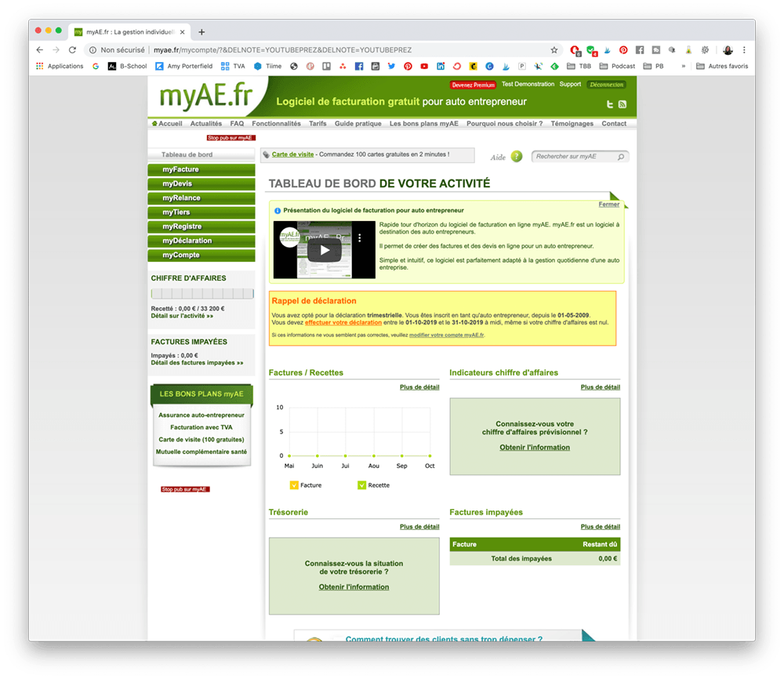Go back with the browser back arrow
The width and height of the screenshot is (784, 679).
pos(40,50)
